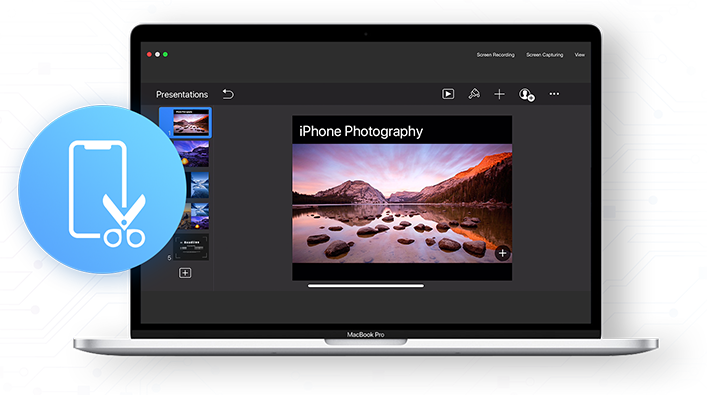Go back to Presentations
This screenshot has width=707, height=395.
click(182, 94)
